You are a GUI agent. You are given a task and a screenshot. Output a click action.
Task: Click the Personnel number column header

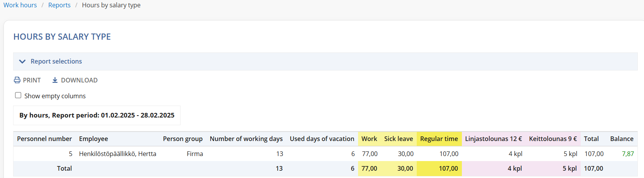pyautogui.click(x=44, y=139)
